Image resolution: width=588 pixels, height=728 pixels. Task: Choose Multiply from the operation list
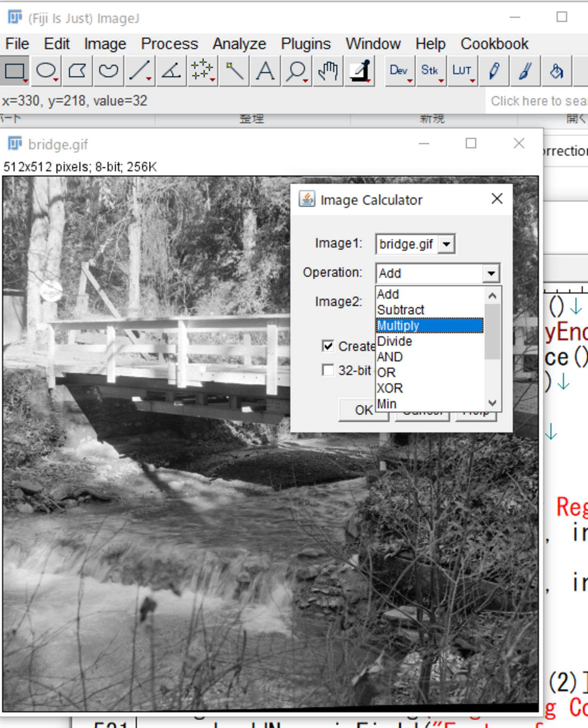(429, 326)
